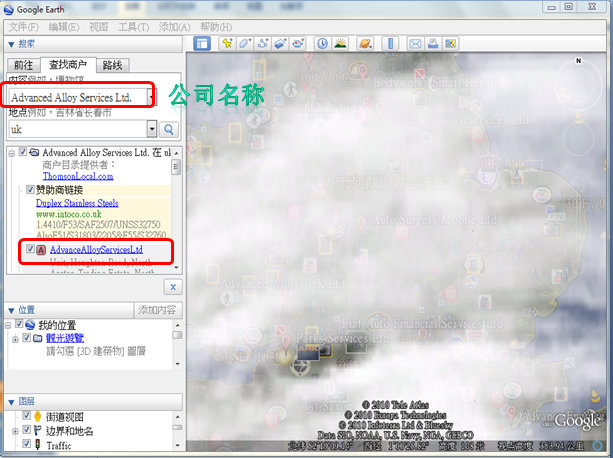Open the Duplex Stainless Steels link
The width and height of the screenshot is (613, 458).
click(x=77, y=203)
